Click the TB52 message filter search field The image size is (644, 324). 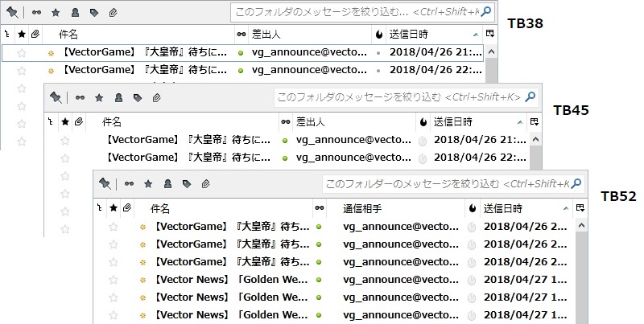click(445, 184)
